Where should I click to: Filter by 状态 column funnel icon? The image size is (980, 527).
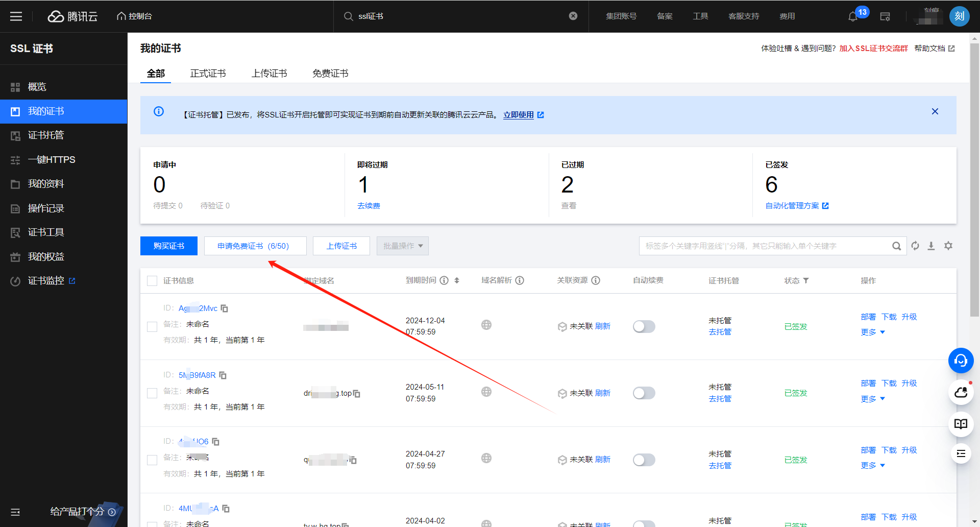click(x=806, y=280)
